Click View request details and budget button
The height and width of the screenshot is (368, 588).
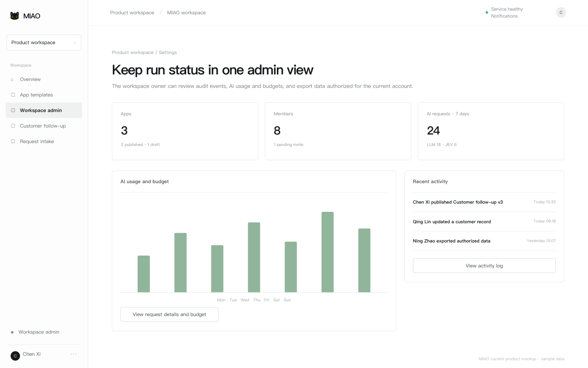(x=169, y=314)
